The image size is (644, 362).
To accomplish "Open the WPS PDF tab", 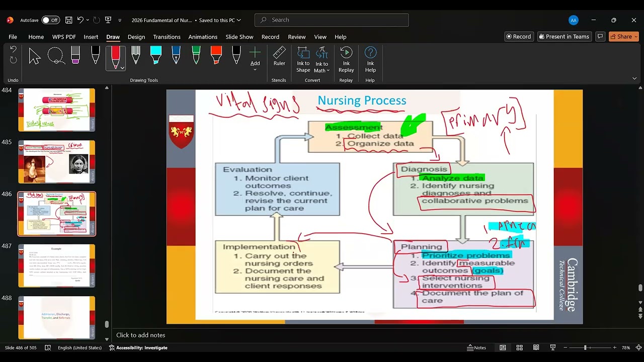I will pyautogui.click(x=64, y=37).
